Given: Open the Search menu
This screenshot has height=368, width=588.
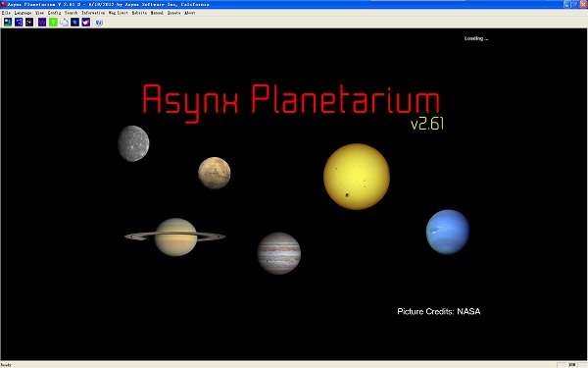Looking at the screenshot, I should (71, 13).
